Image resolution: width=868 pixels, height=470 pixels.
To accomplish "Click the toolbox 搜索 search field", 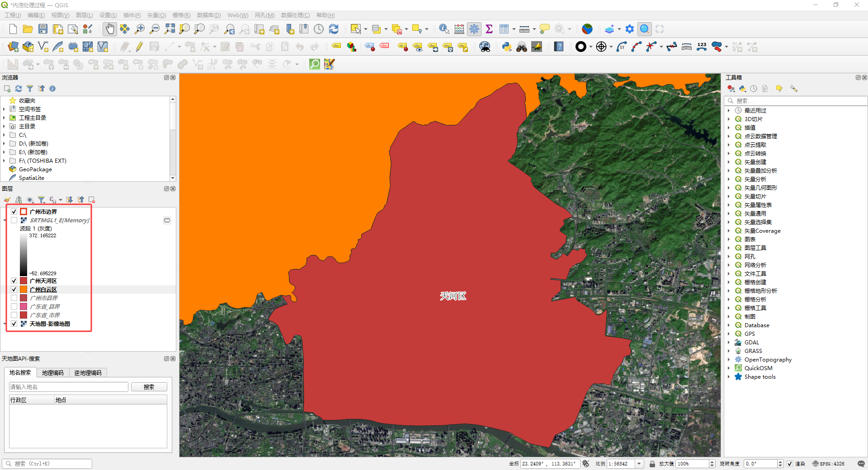I will point(796,101).
